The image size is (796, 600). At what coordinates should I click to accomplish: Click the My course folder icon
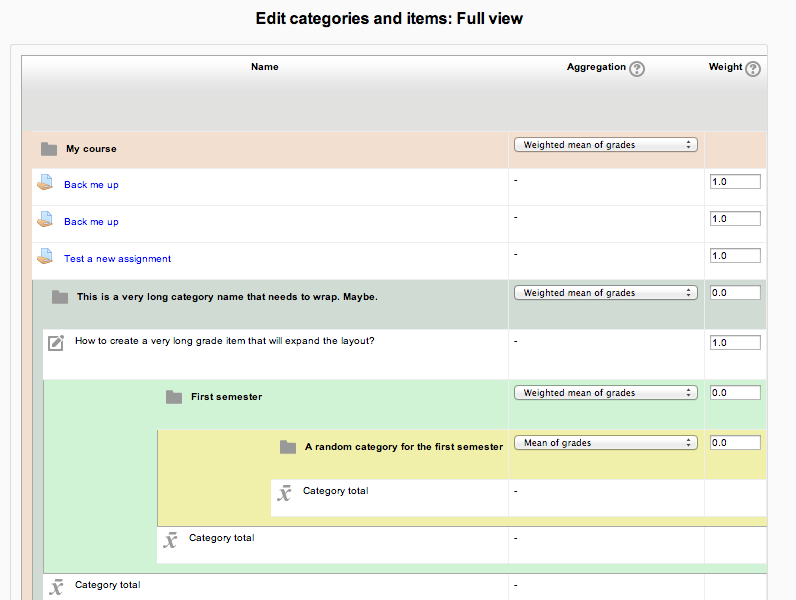49,149
